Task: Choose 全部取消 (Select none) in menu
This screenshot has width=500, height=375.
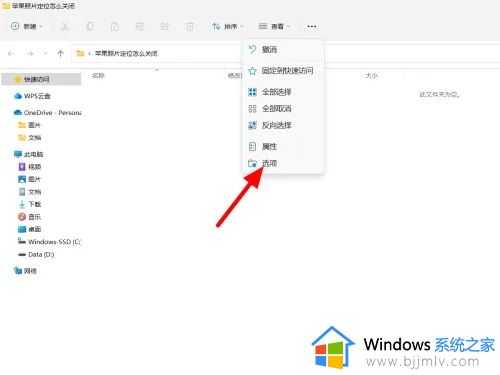Action: (x=283, y=109)
